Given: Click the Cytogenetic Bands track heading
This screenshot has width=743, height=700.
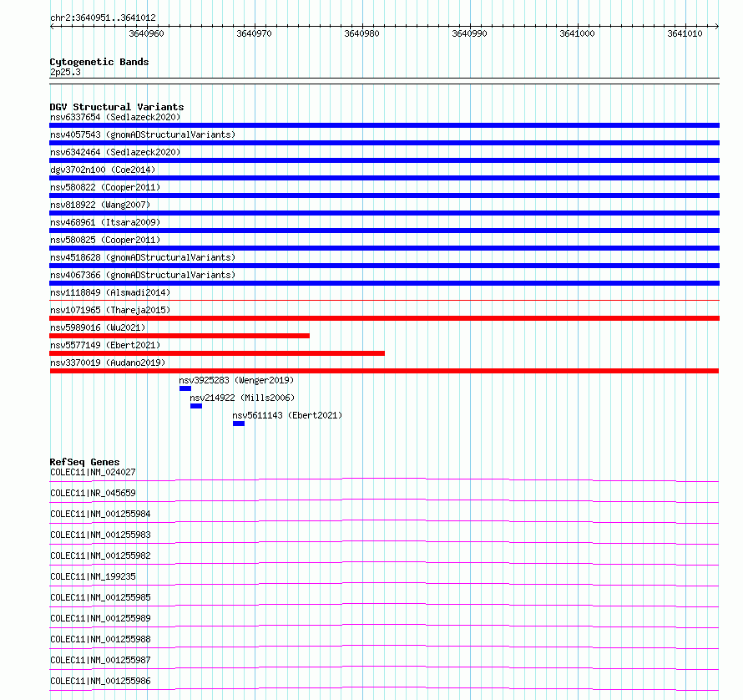Looking at the screenshot, I should click(99, 62).
